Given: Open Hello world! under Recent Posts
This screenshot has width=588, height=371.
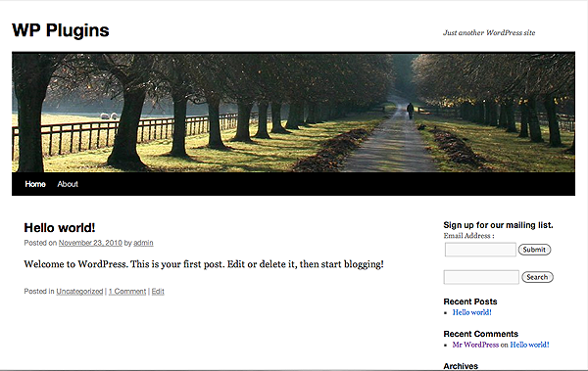Looking at the screenshot, I should coord(471,312).
